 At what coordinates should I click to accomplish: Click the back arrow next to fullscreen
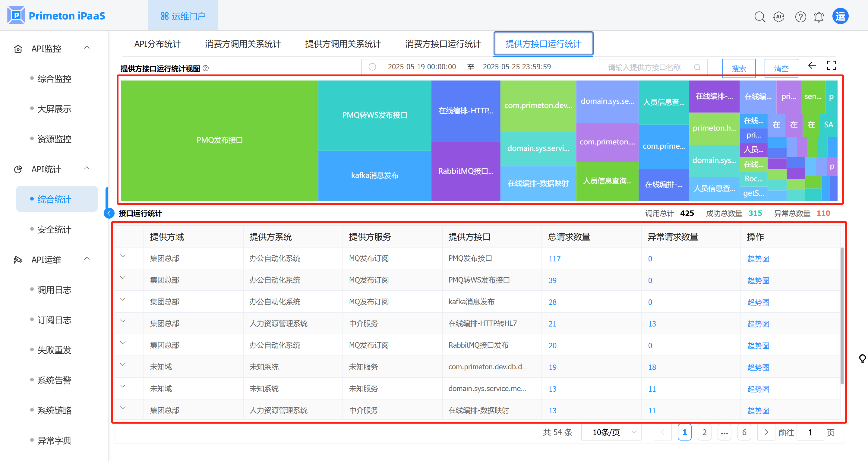[812, 65]
